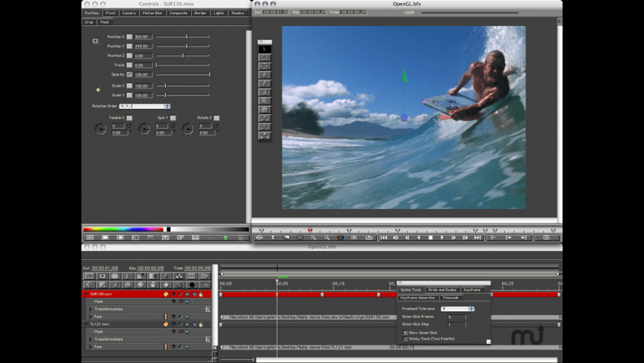Viewport: 644px width, 363px height.
Task: Switch to the Lights tab
Action: 219,13
